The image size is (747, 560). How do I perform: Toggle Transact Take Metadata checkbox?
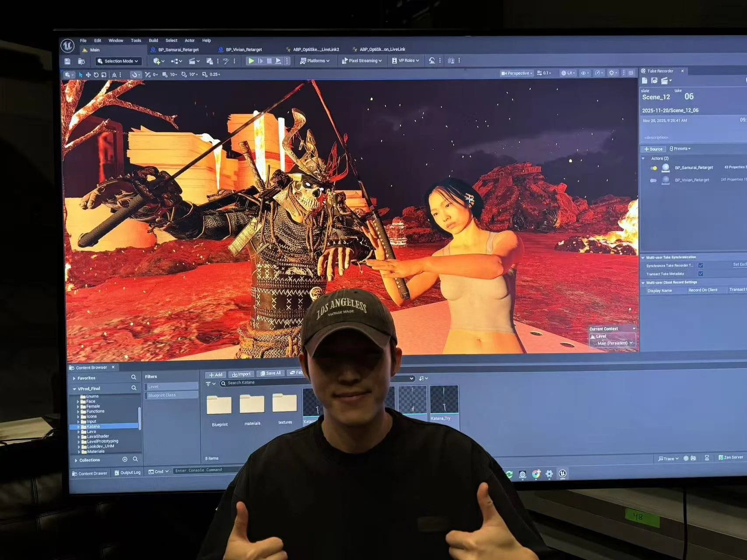(701, 274)
